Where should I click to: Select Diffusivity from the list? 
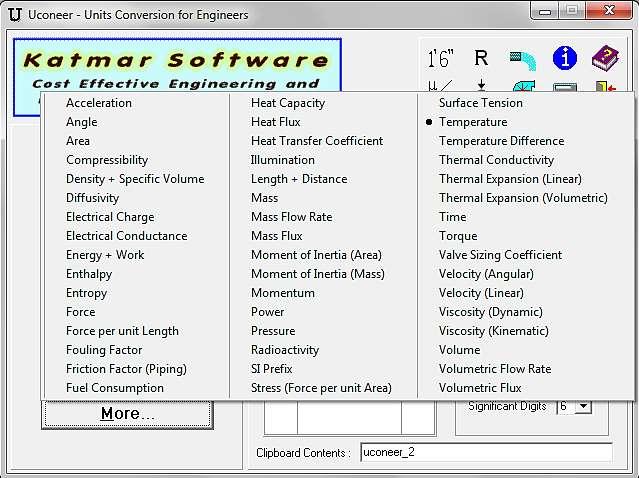point(93,198)
